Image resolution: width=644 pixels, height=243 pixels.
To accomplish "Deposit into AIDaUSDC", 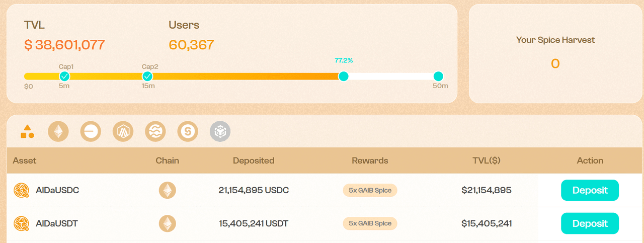I will pyautogui.click(x=590, y=190).
